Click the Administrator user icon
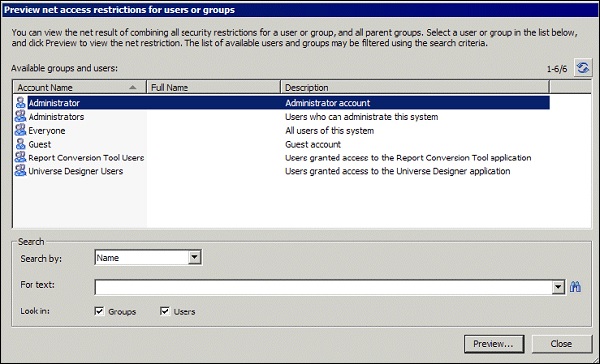This screenshot has height=364, width=600. (20, 103)
